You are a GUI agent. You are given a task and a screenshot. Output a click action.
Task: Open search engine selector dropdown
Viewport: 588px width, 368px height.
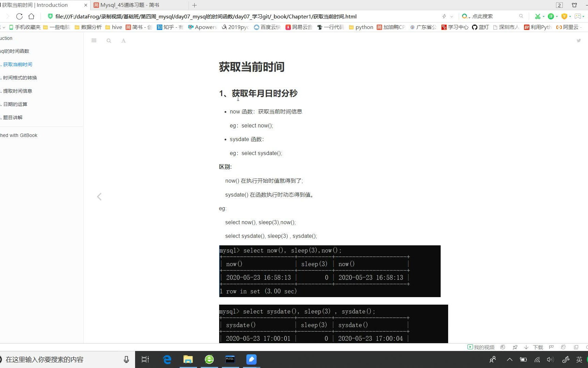[x=466, y=16]
